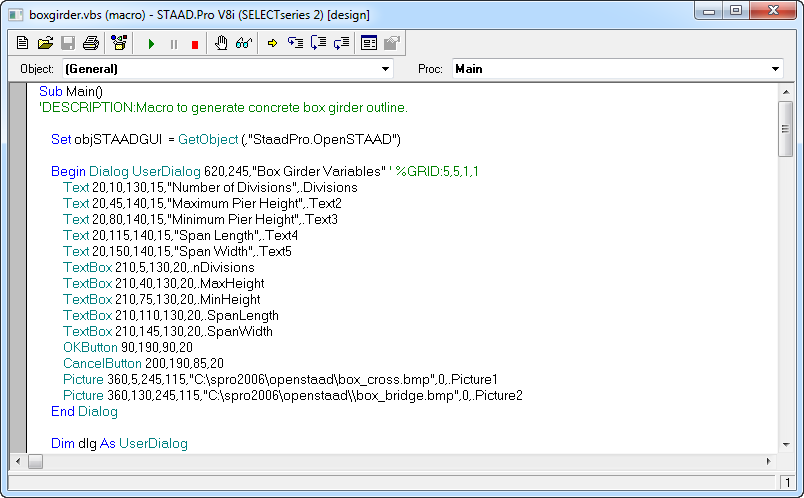The height and width of the screenshot is (498, 804).
Task: Maximize the STAAD.Pro macro window
Action: pos(736,11)
